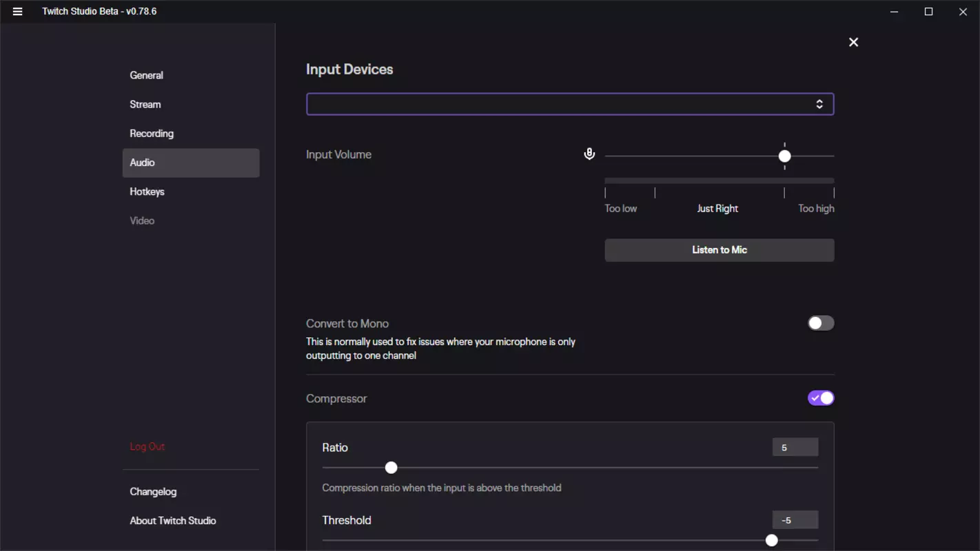Click the 'Just Right' level label
This screenshot has width=980, height=551.
point(717,209)
